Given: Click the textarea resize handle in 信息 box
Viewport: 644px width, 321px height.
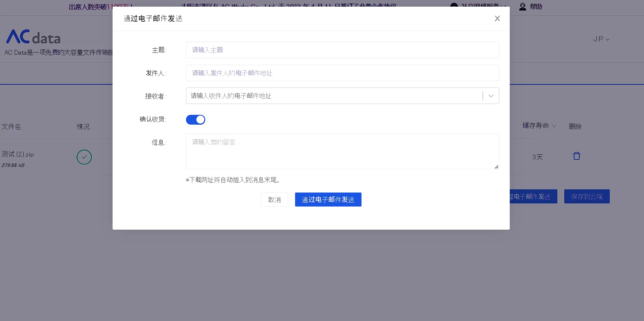Looking at the screenshot, I should click(x=496, y=167).
